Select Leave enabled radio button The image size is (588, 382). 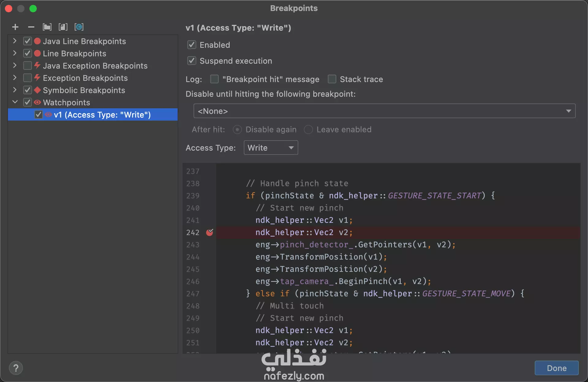(308, 129)
